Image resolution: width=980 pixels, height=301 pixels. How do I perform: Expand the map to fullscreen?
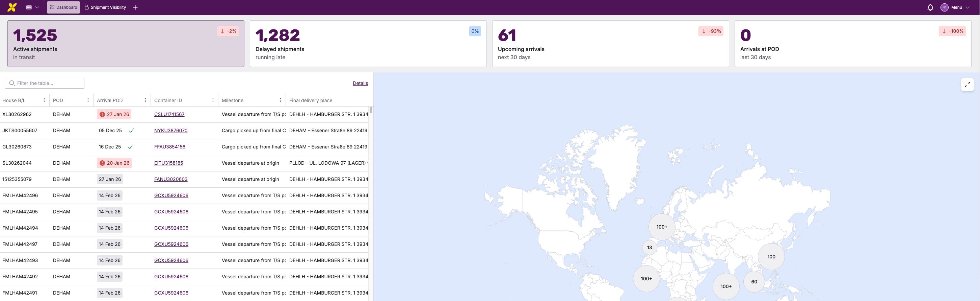967,85
